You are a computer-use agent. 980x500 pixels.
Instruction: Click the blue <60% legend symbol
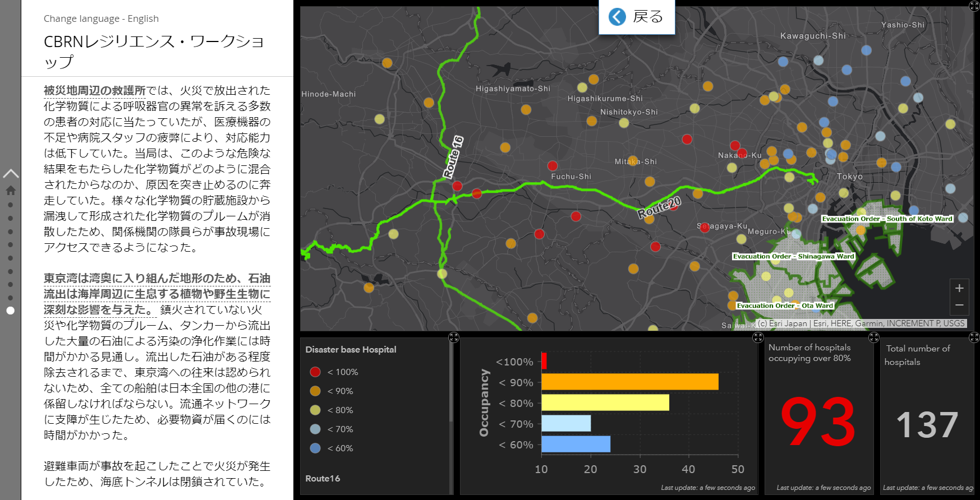[x=315, y=448]
